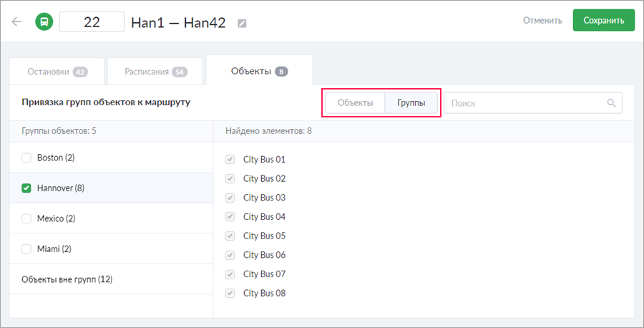Click the route number field showing 22
The width and height of the screenshot is (644, 328).
click(x=92, y=21)
